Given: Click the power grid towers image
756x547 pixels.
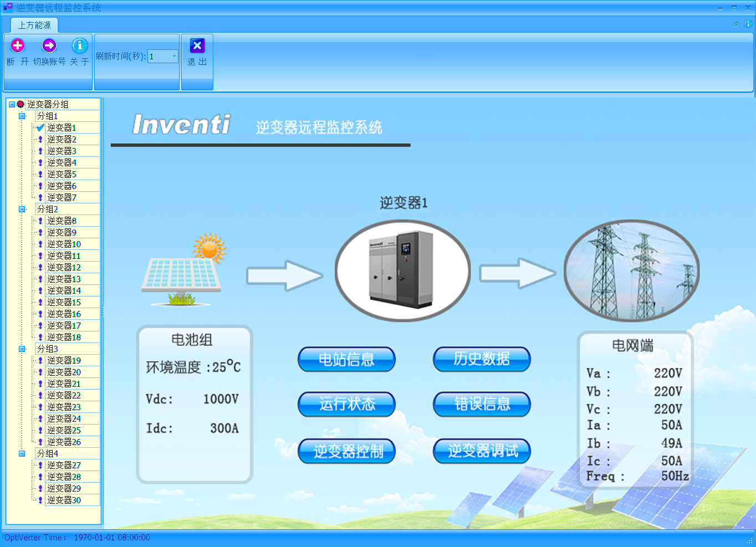Looking at the screenshot, I should [631, 271].
